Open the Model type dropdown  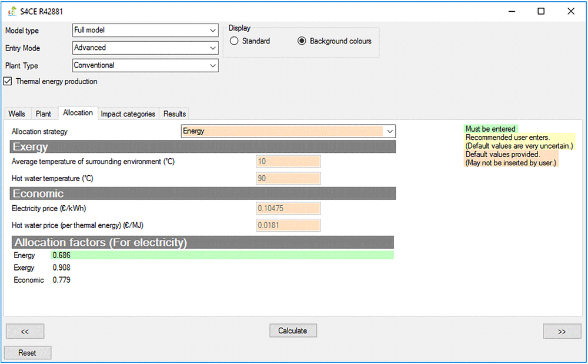pyautogui.click(x=145, y=31)
